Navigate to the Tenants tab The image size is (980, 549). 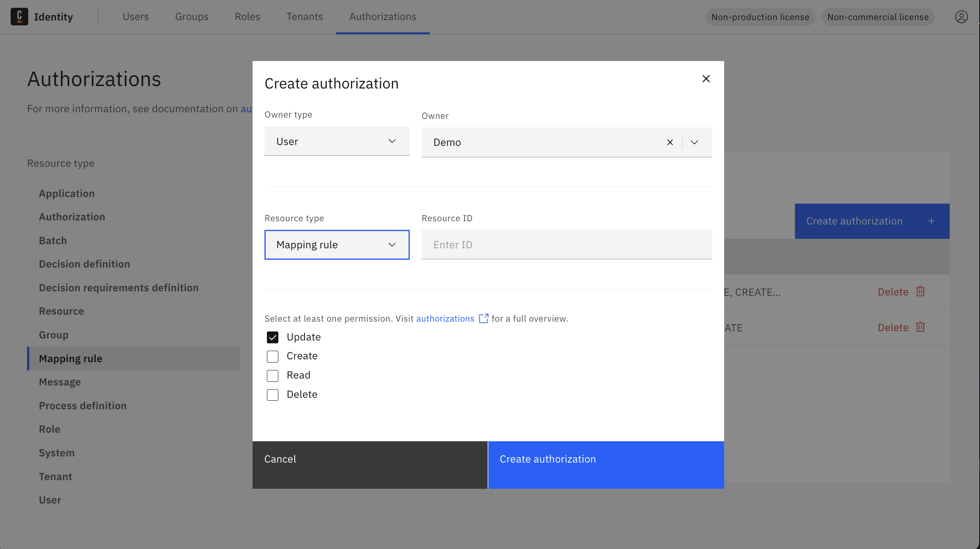[x=305, y=17]
